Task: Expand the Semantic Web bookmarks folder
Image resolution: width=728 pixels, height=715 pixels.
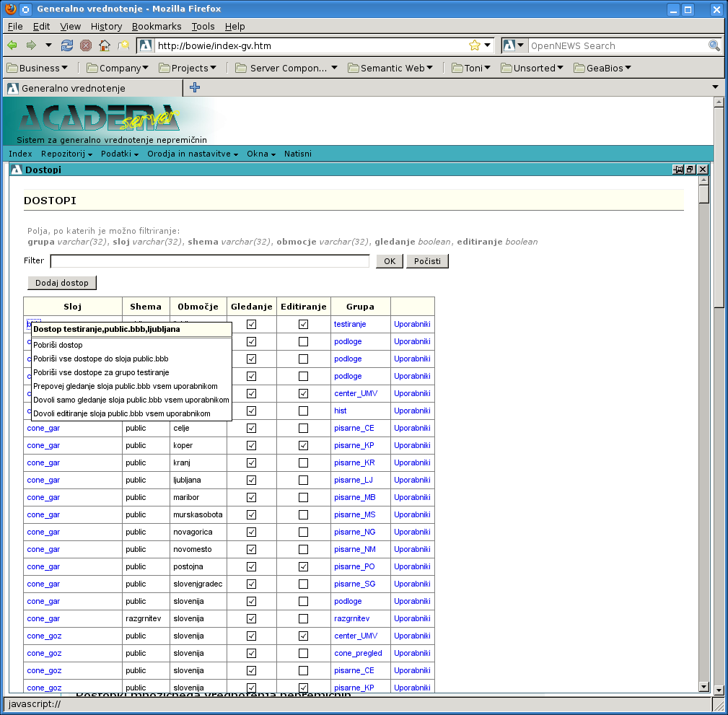Action: 390,68
